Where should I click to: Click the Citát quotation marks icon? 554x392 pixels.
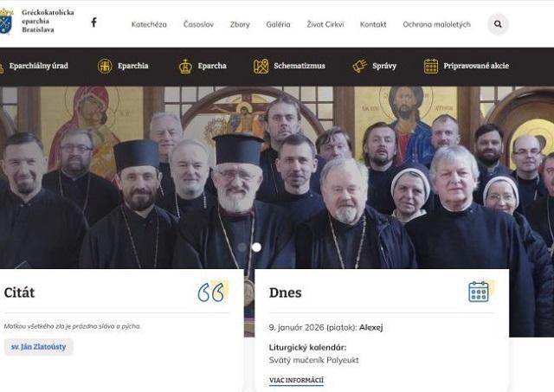click(211, 292)
